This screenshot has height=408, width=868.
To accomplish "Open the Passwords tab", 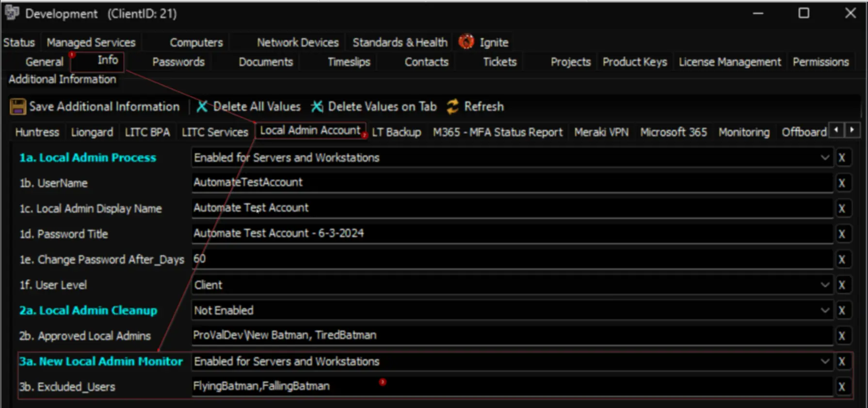I will pos(178,62).
